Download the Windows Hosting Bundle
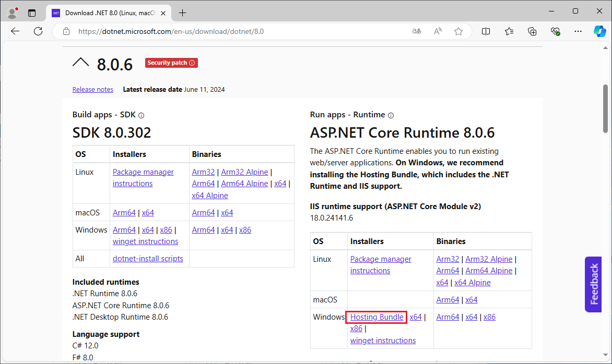Viewport: 612px width, 364px height. 376,317
